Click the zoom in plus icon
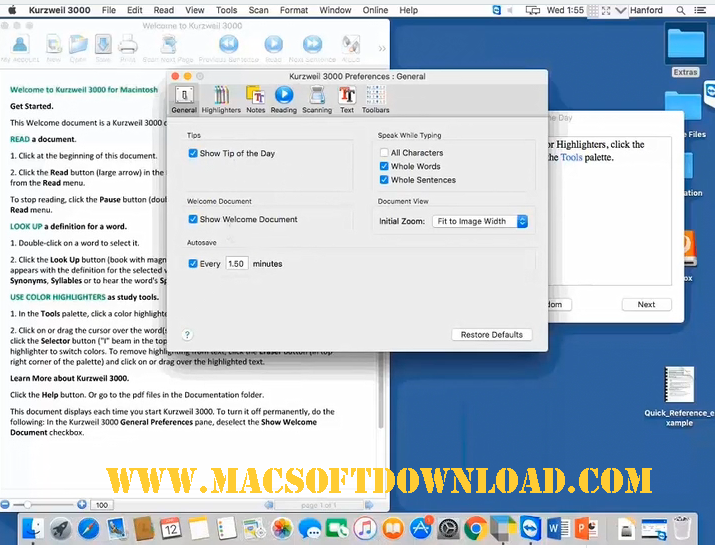This screenshot has height=548, width=715. coord(82,504)
